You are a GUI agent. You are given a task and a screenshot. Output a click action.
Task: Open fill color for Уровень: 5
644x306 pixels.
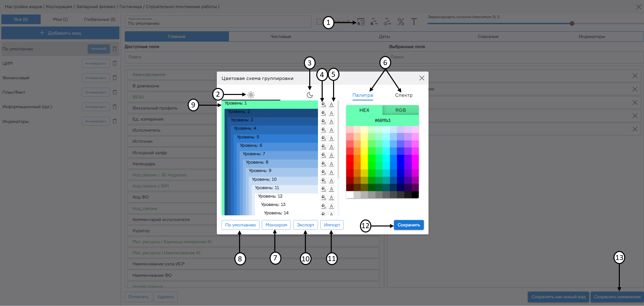point(323,138)
